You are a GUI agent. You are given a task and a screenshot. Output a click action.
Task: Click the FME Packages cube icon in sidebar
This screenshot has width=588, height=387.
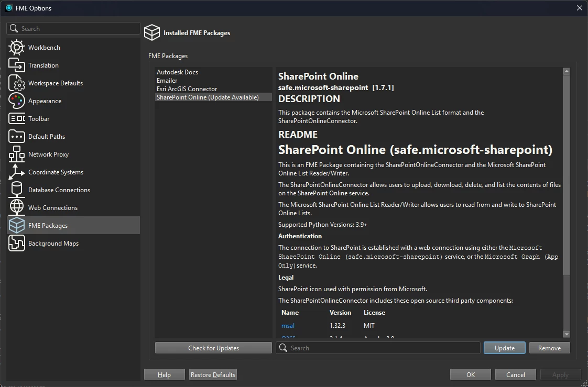pyautogui.click(x=16, y=226)
